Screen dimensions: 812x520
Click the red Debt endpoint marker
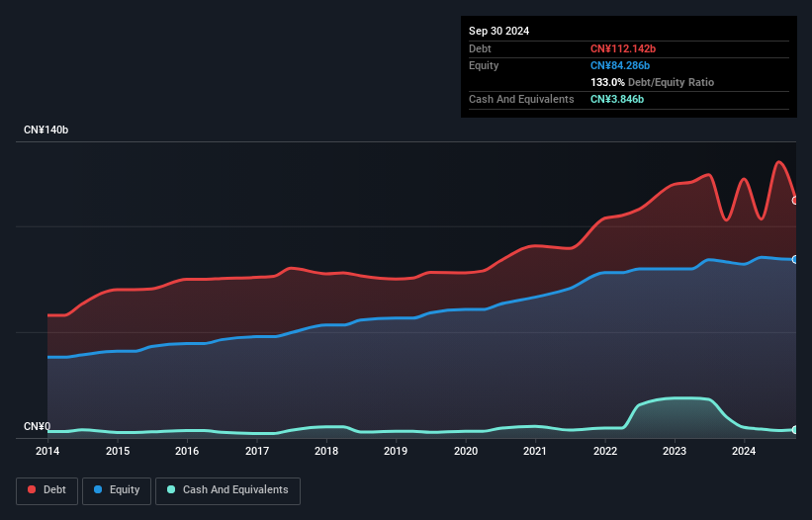(795, 201)
